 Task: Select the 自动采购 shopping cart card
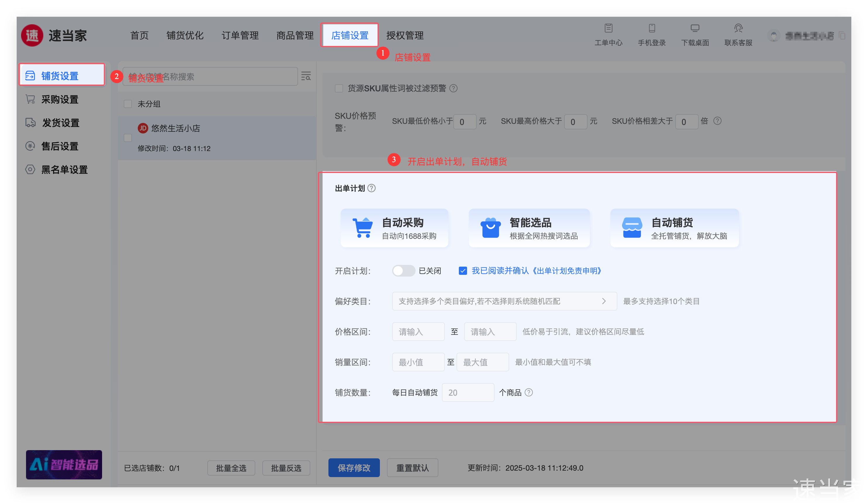(395, 228)
